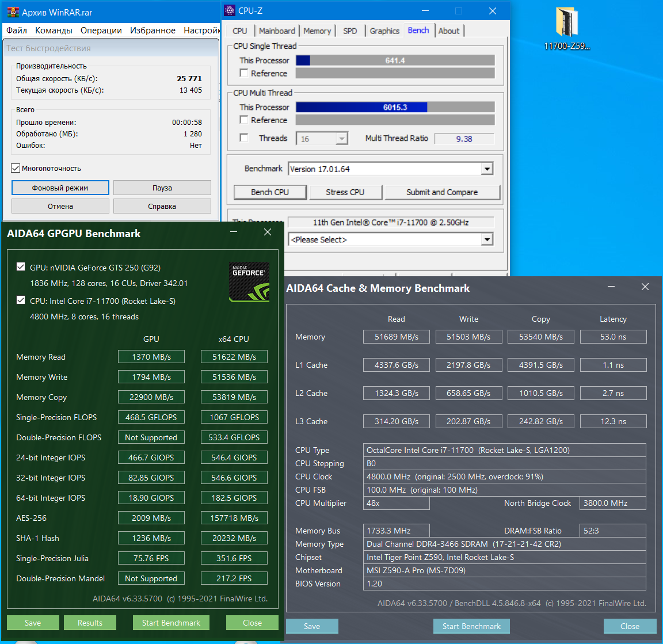Click the Single Thread Reference empty bar

tap(395, 73)
